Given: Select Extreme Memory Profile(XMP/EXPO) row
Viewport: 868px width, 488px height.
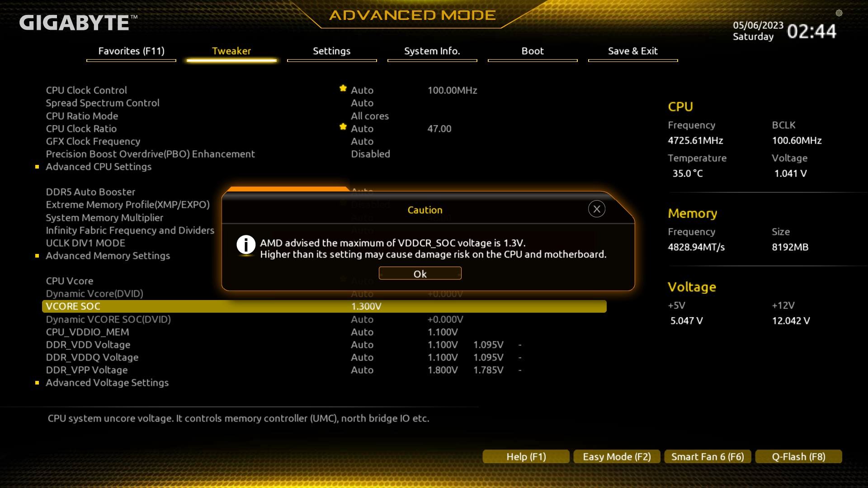Looking at the screenshot, I should [127, 205].
